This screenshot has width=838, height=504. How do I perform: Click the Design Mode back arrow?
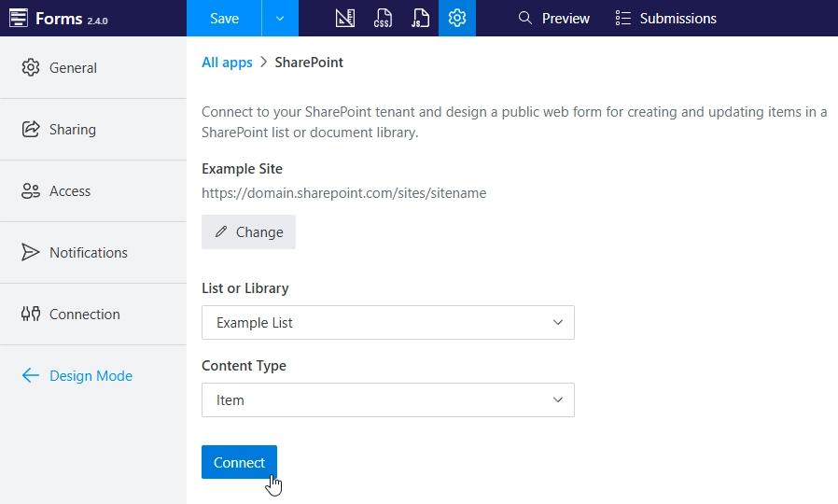tap(31, 376)
